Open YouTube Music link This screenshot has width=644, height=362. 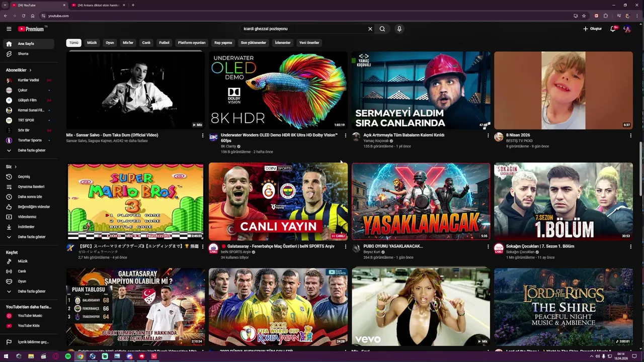[x=30, y=316]
